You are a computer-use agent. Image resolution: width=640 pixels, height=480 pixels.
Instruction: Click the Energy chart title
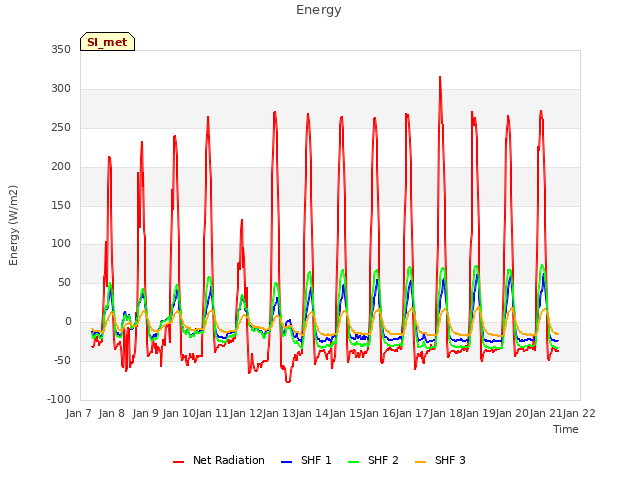coord(319,10)
